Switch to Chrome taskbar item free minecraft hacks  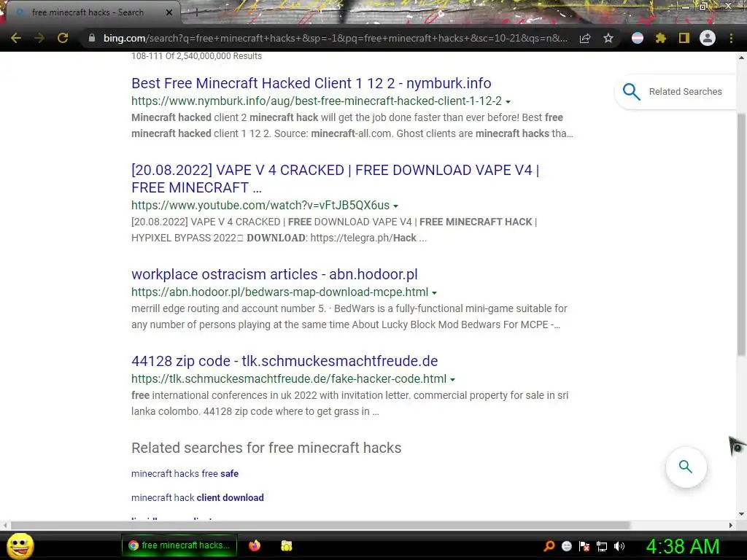click(181, 545)
